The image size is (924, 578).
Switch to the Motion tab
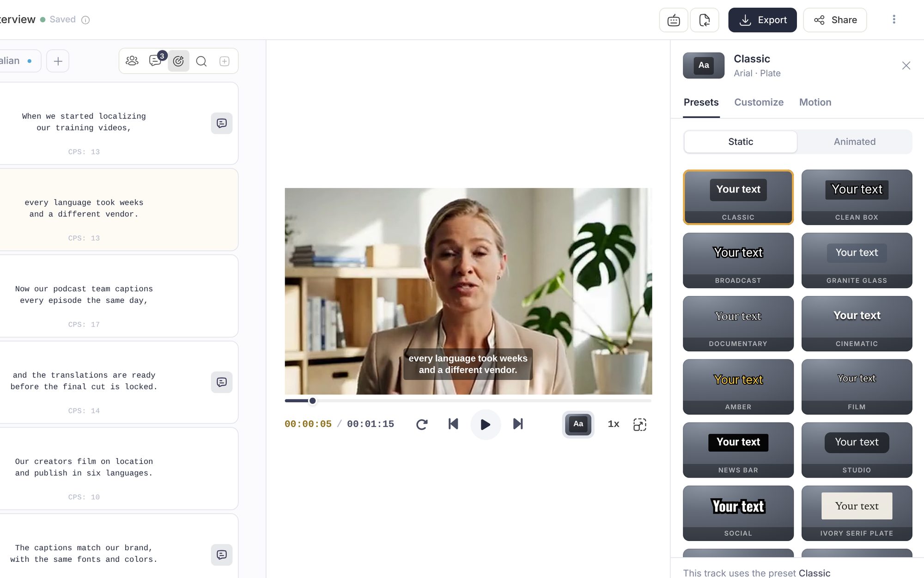815,102
